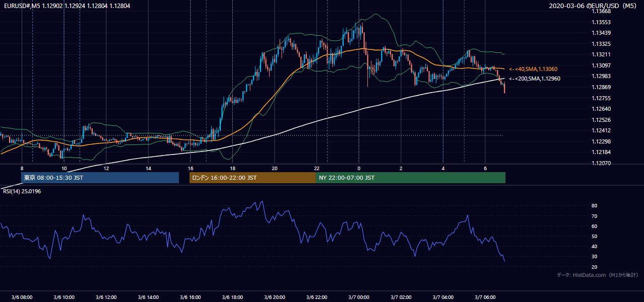The image size is (644, 302).
Task: Click the bottom time label 3/6 10:00
Action: tap(64, 297)
